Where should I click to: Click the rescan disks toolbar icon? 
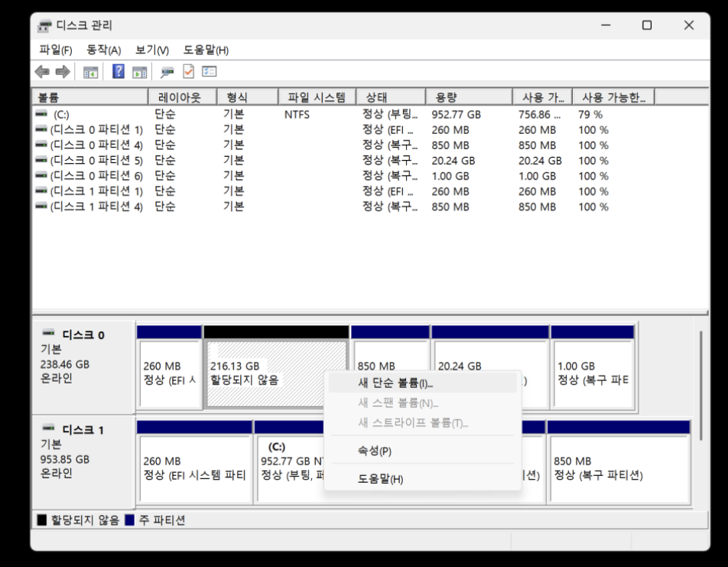167,72
